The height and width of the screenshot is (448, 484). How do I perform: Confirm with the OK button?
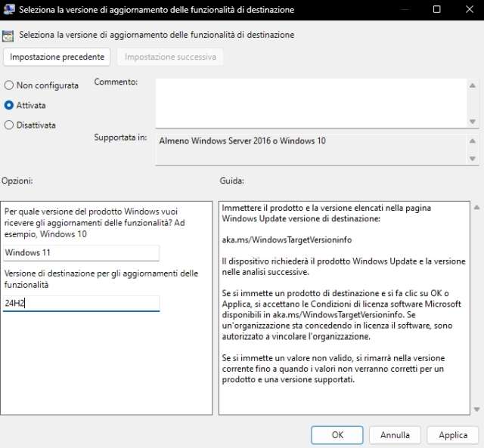337,435
